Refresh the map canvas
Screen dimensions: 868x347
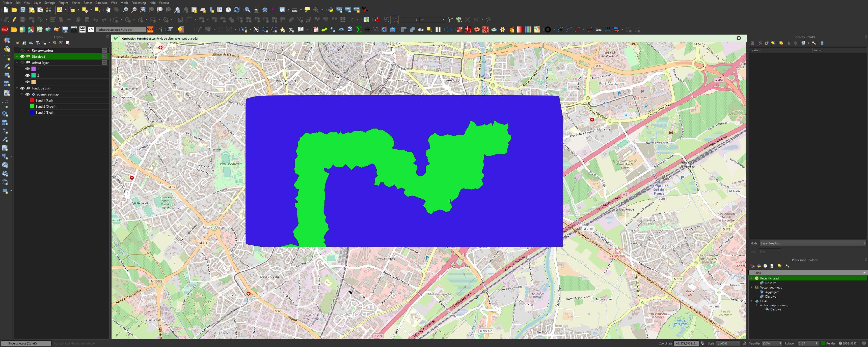click(x=237, y=10)
